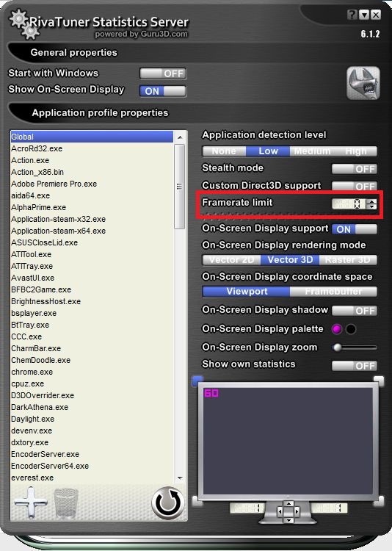The height and width of the screenshot is (551, 392).
Task: Select dxtory.exe profile
Action: point(92,443)
